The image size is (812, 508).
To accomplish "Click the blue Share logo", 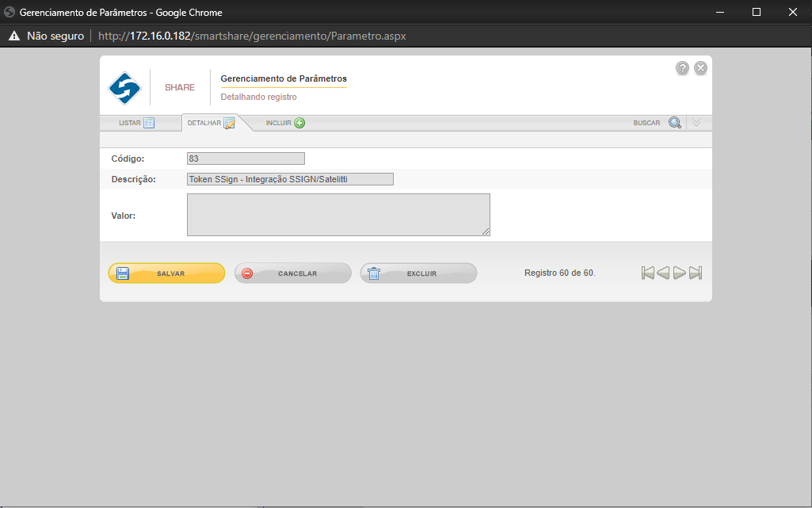I will click(x=125, y=88).
